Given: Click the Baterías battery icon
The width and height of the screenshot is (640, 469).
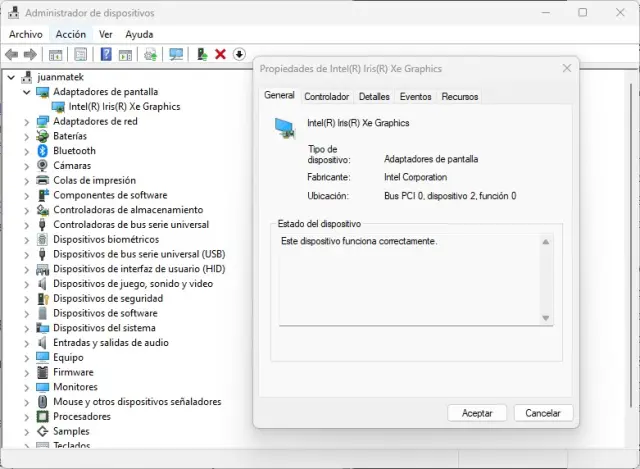Looking at the screenshot, I should pos(43,136).
